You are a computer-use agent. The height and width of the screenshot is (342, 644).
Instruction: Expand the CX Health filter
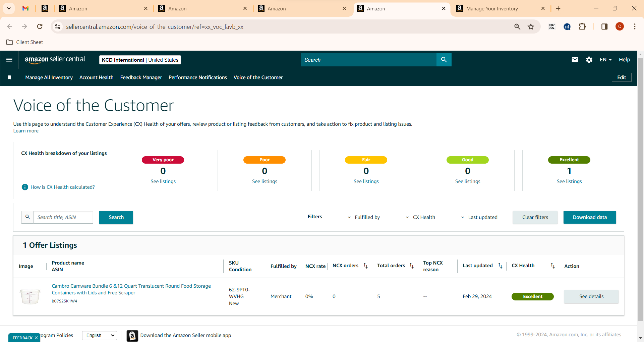coord(420,217)
